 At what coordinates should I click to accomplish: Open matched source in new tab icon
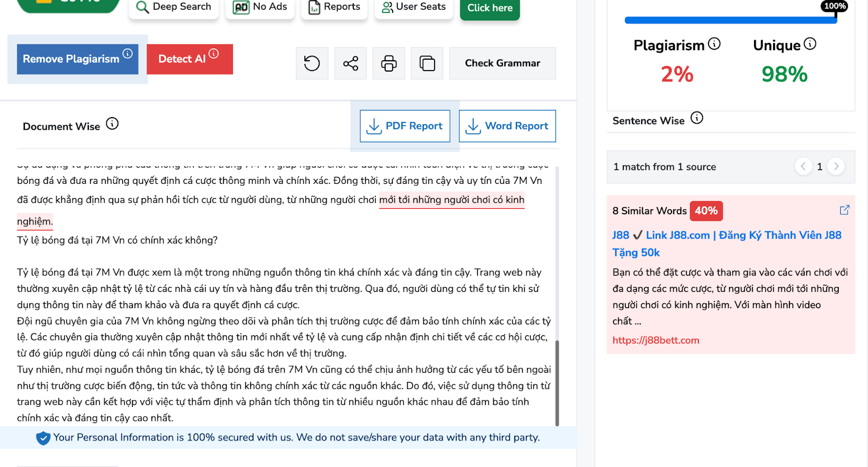[845, 210]
